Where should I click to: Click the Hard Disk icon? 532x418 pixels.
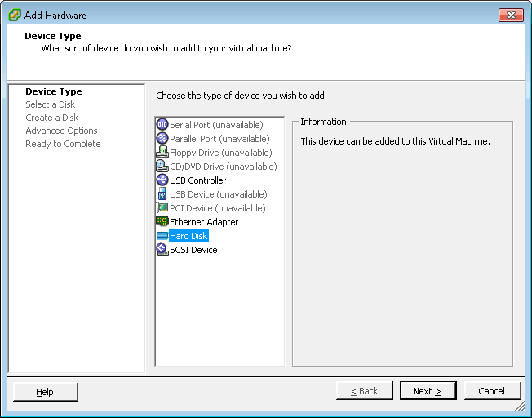tap(162, 236)
